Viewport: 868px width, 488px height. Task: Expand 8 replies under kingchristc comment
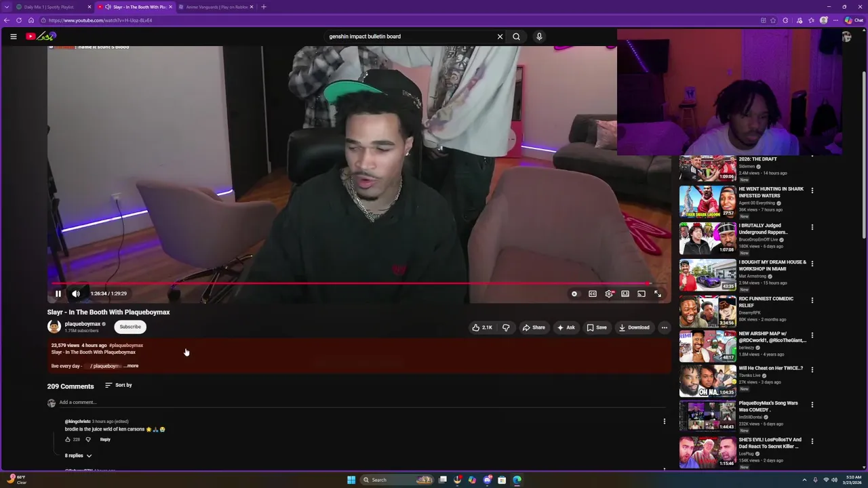(x=78, y=455)
